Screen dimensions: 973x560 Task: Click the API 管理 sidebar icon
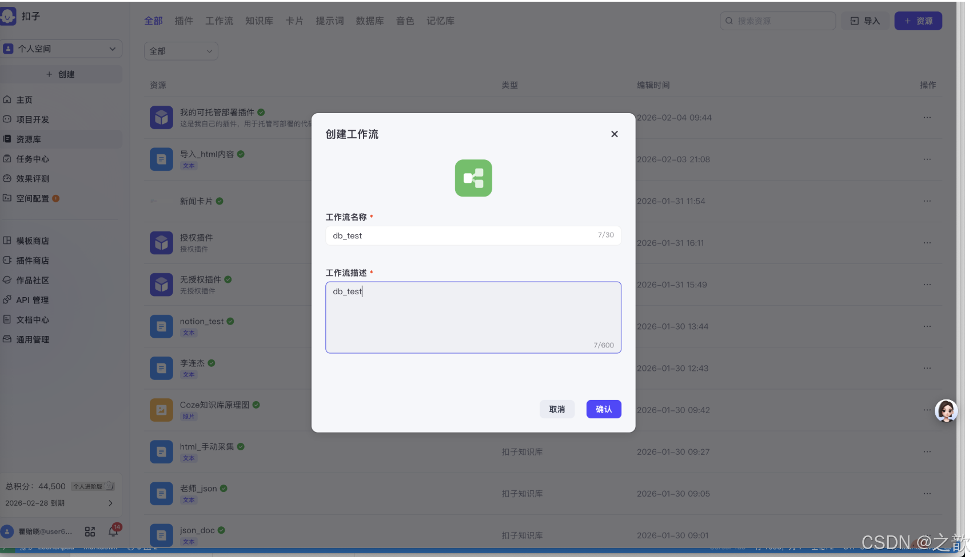click(7, 299)
